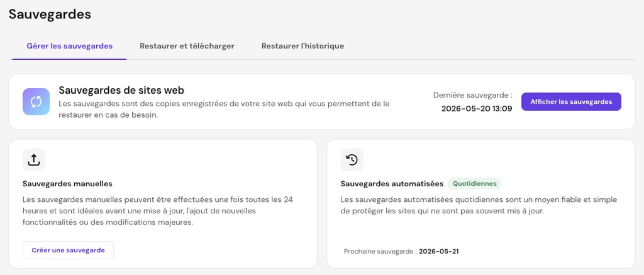
Task: Click the automated backups history clock icon
Action: [x=352, y=160]
